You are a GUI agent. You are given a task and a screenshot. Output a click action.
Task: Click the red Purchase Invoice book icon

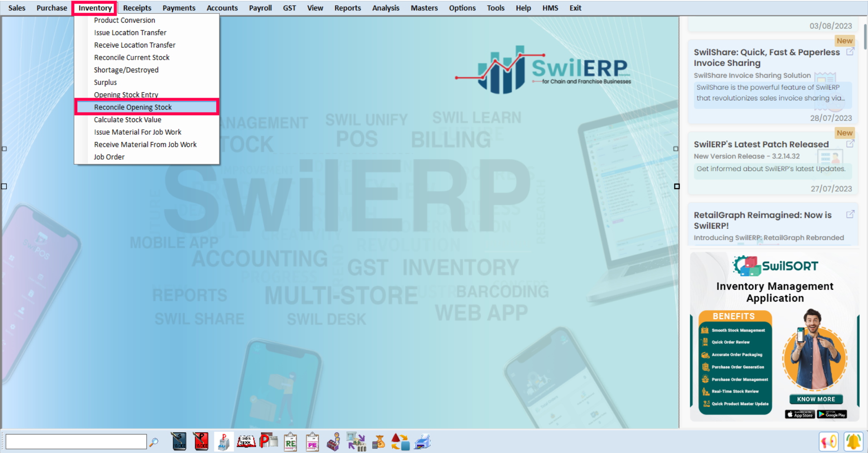point(201,442)
